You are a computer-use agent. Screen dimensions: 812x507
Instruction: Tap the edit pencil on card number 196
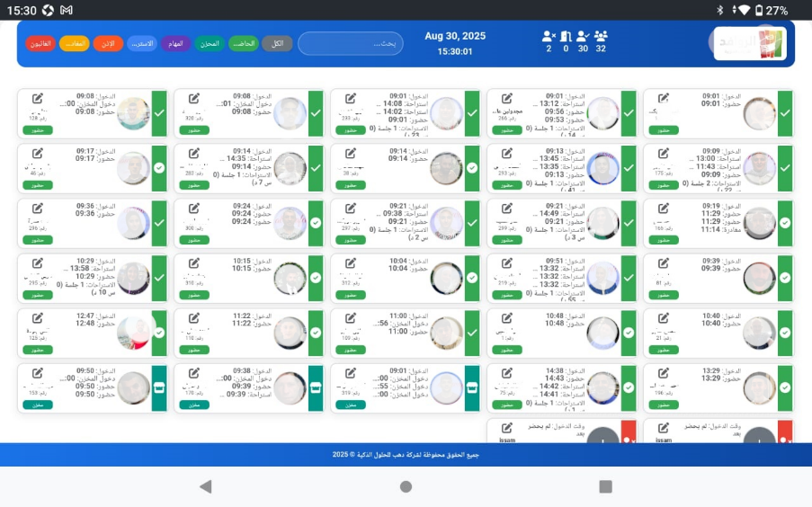coord(664,373)
